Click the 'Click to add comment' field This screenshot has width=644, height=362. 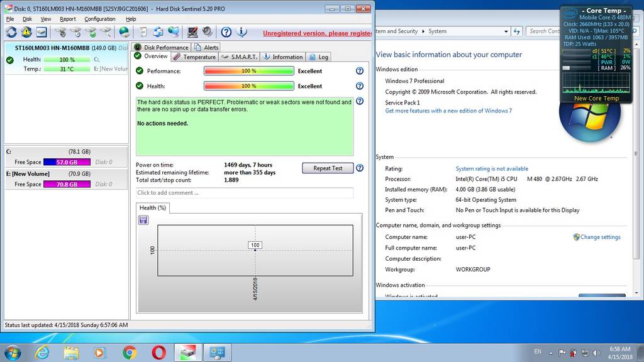pyautogui.click(x=245, y=192)
